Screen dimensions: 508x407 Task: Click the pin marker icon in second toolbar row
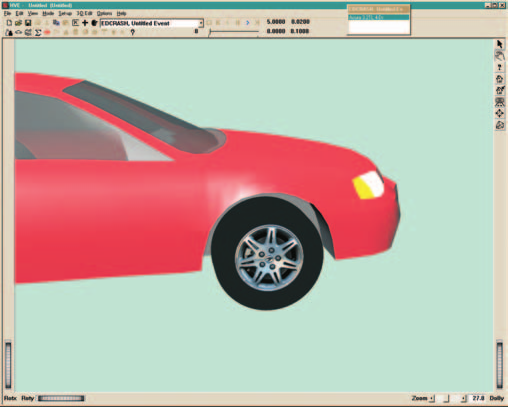coord(133,32)
